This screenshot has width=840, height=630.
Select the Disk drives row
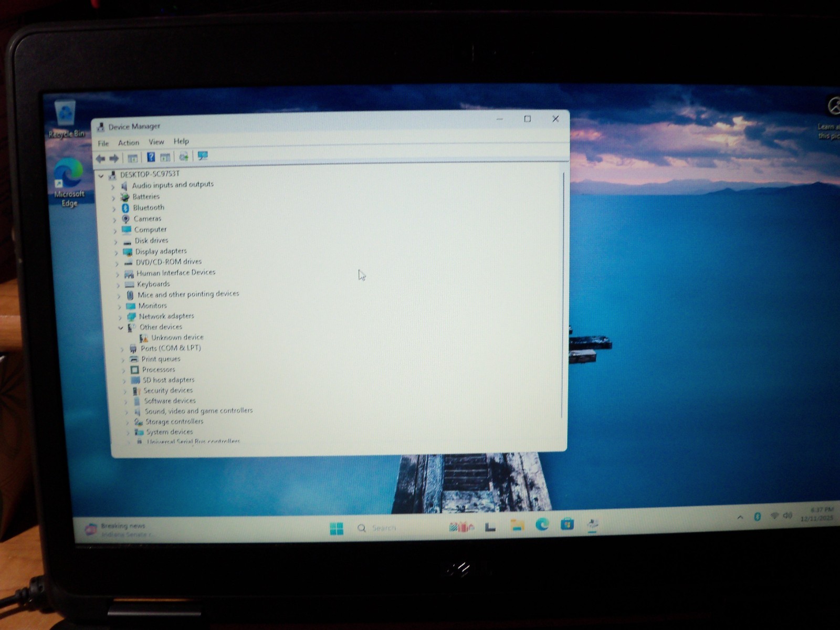pyautogui.click(x=151, y=240)
